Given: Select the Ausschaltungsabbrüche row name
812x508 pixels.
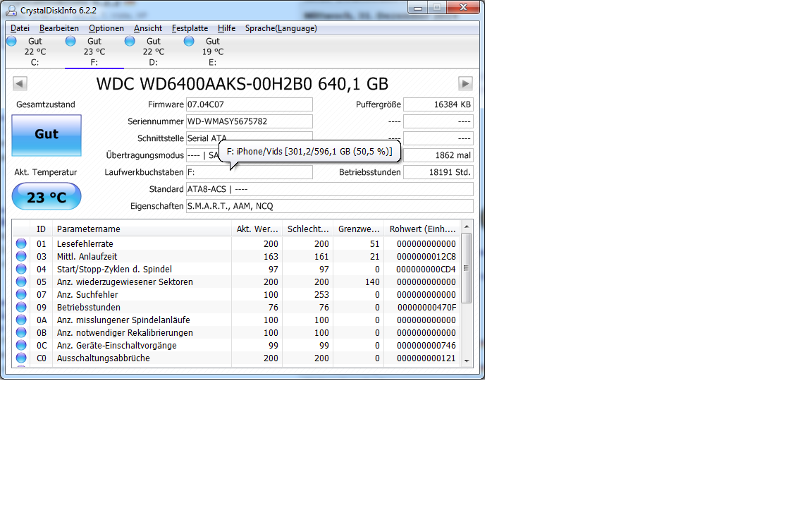Looking at the screenshot, I should point(103,358).
